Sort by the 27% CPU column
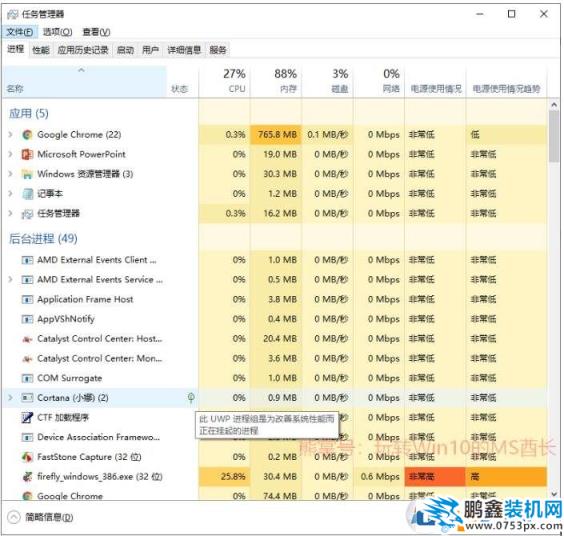This screenshot has width=564, height=536. click(224, 82)
